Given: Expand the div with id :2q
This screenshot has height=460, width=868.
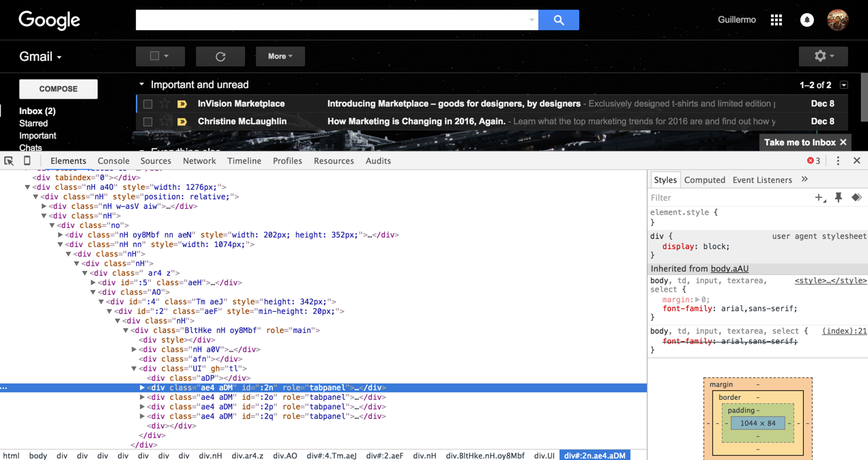Looking at the screenshot, I should pos(142,416).
